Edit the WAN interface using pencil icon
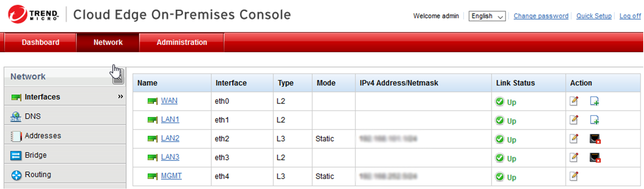Image resolution: width=644 pixels, height=189 pixels. click(x=574, y=101)
